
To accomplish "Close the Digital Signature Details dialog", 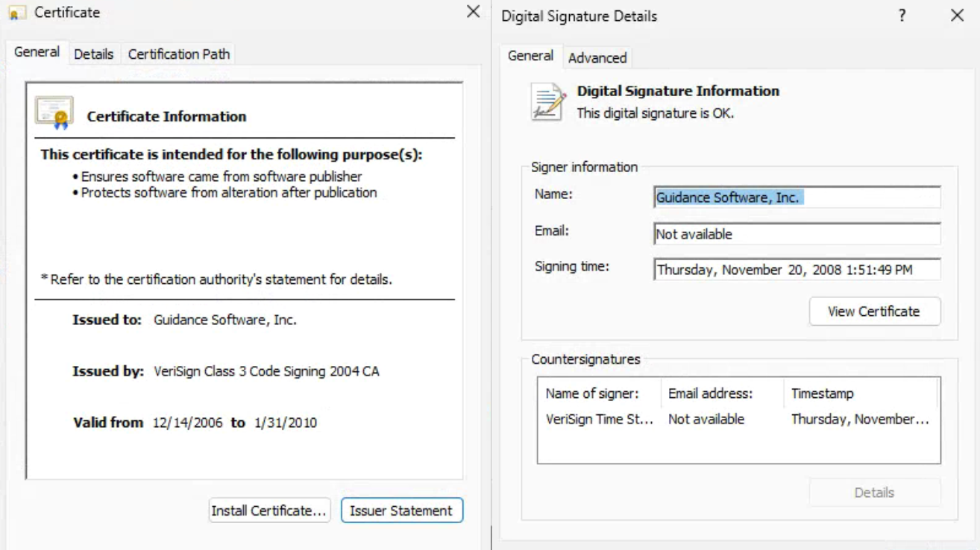I will (x=957, y=16).
